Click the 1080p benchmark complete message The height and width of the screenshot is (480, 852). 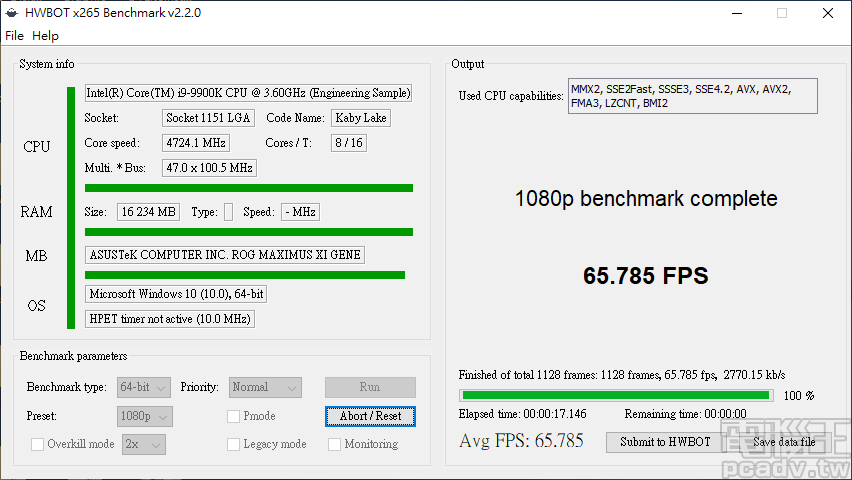tap(646, 199)
